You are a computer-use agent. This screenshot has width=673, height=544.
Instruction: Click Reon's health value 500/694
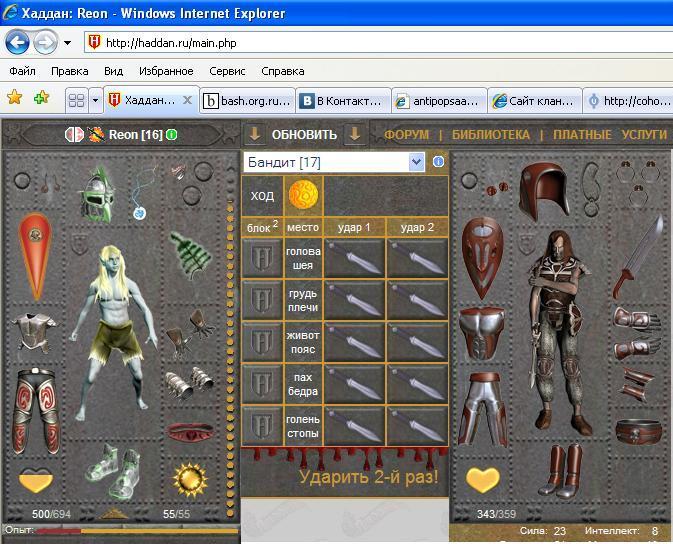coord(51,514)
